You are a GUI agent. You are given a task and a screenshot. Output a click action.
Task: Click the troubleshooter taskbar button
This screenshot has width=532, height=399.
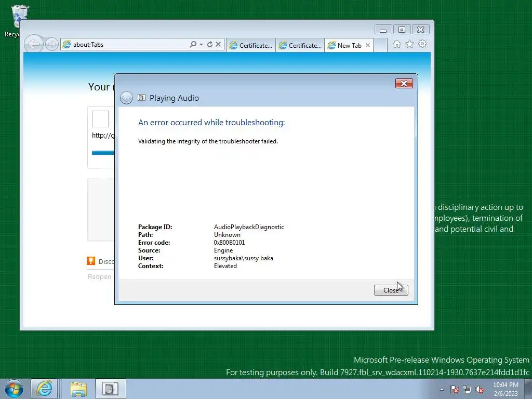tap(111, 389)
